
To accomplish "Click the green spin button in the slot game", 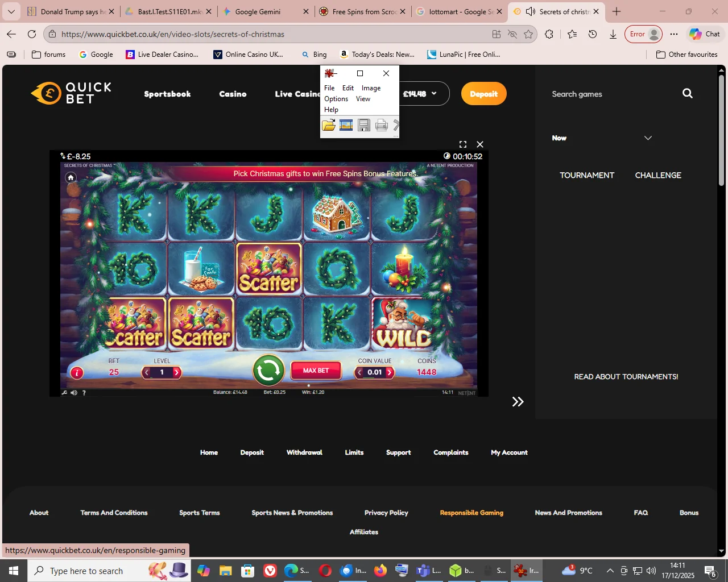I will (268, 371).
